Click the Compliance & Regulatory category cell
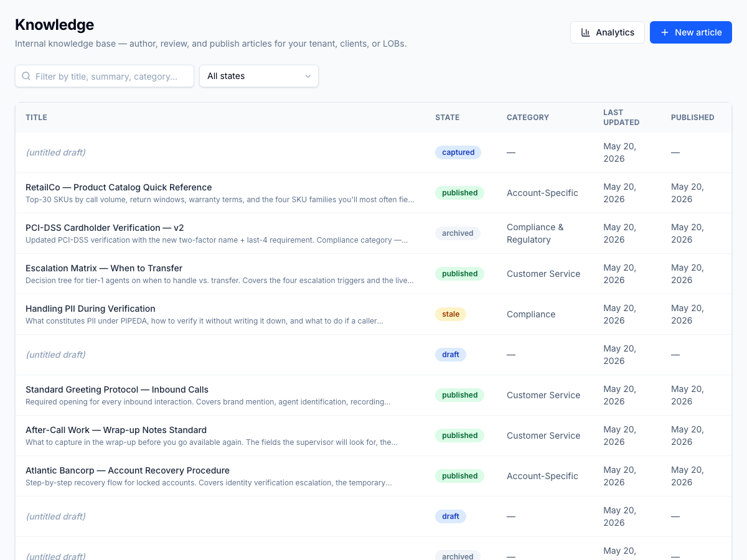The width and height of the screenshot is (747, 560). coord(535,233)
